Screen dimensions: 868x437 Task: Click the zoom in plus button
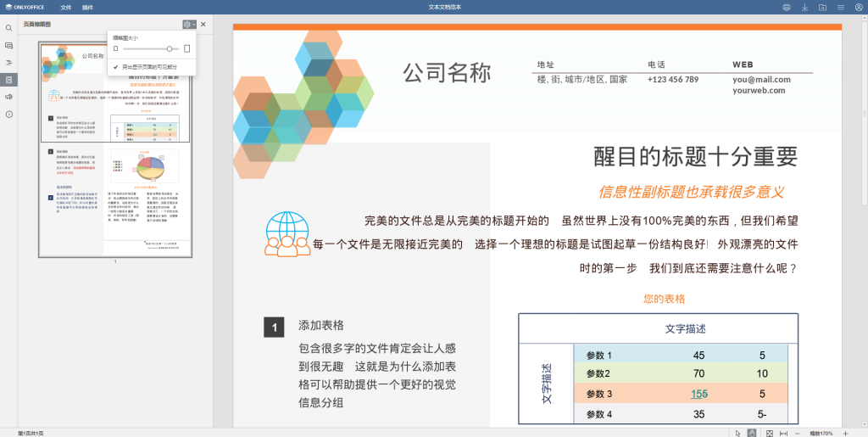845,433
